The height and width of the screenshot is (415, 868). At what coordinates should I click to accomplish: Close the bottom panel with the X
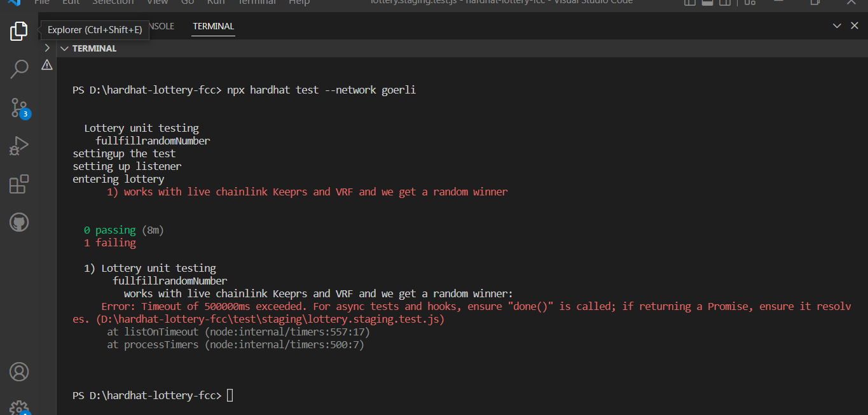click(x=854, y=26)
